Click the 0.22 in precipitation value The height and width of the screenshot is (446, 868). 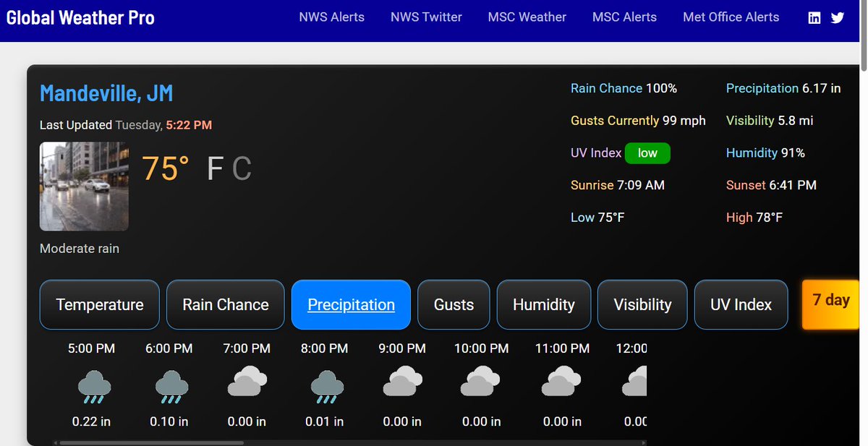tap(91, 421)
